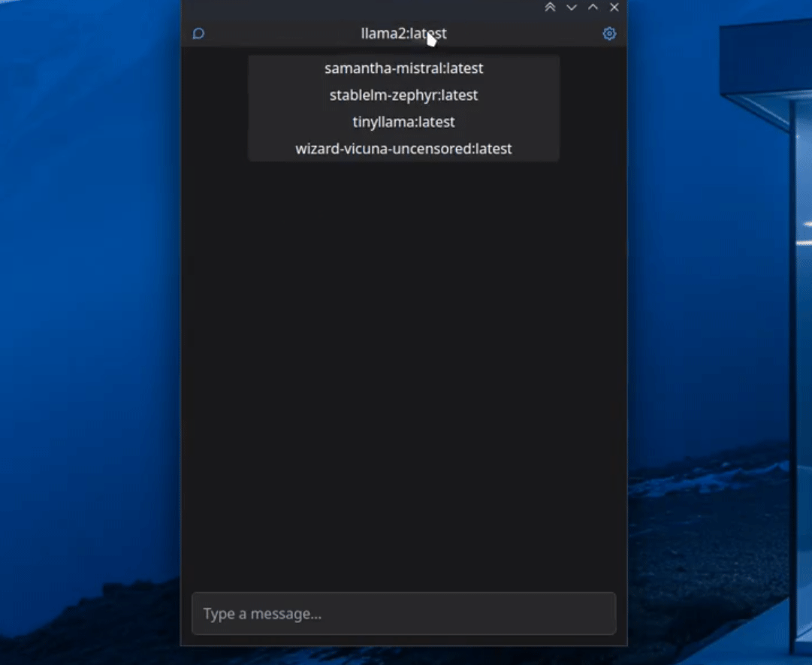
Task: Focus the Type a message input field
Action: tap(403, 614)
